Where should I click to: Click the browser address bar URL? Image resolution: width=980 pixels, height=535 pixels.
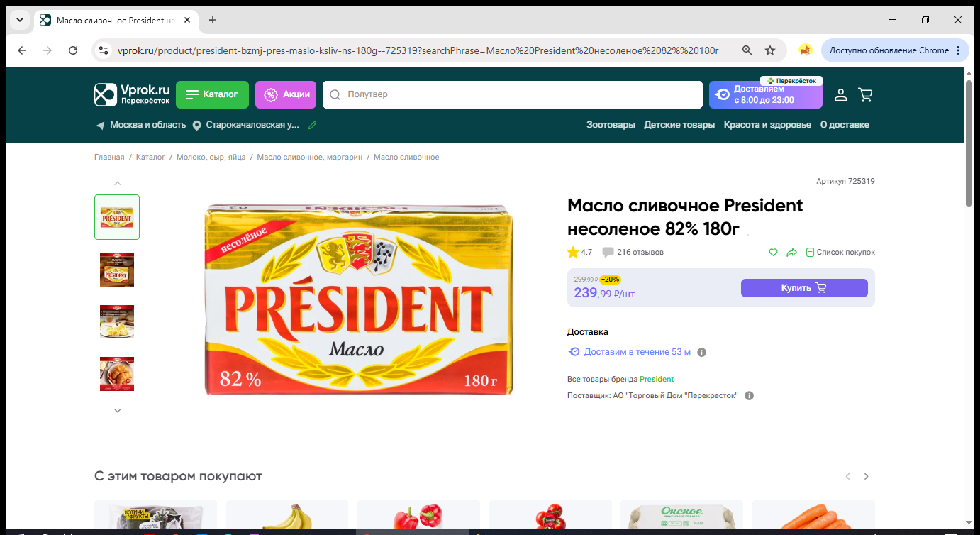(418, 50)
